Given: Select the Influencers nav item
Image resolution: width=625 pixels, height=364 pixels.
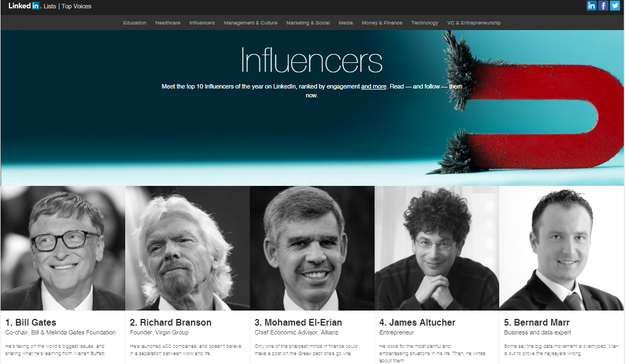Looking at the screenshot, I should 202,23.
